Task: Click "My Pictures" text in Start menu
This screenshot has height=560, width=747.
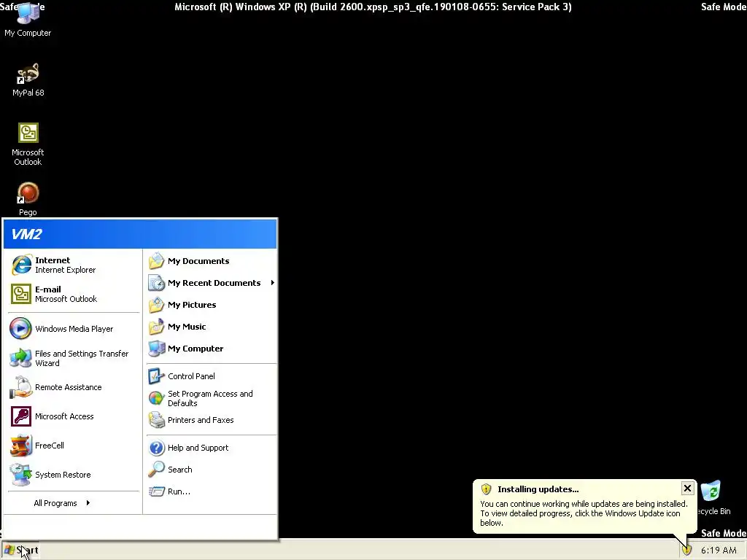Action: (x=192, y=305)
